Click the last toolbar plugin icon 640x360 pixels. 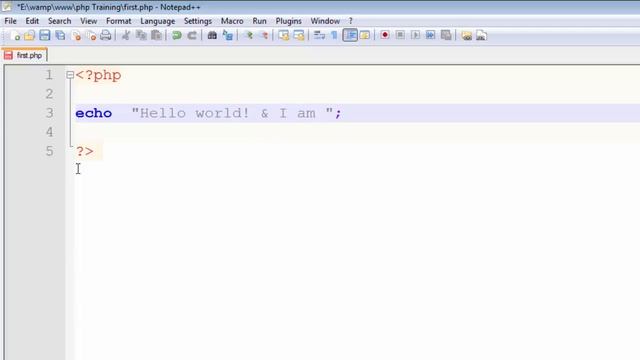[482, 36]
